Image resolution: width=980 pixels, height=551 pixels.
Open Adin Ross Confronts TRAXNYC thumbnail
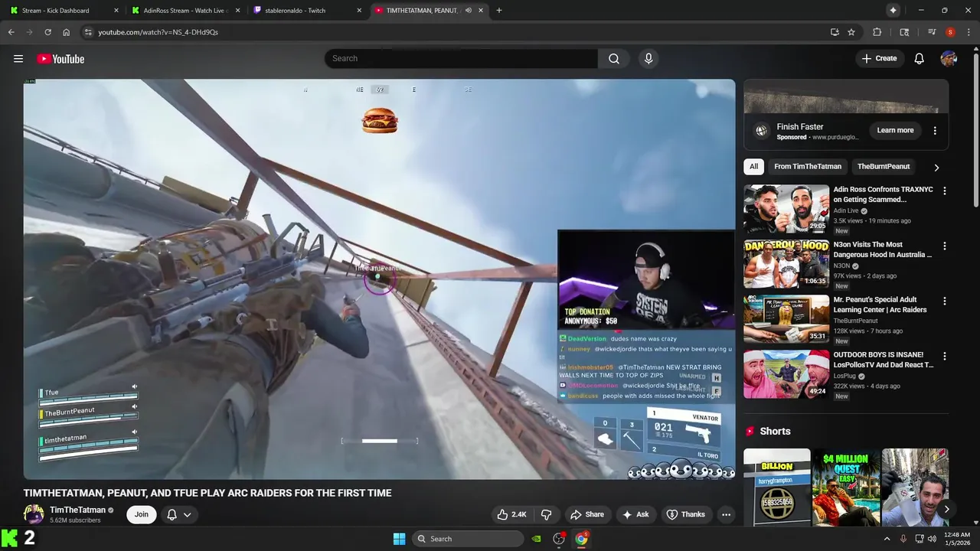pos(786,208)
